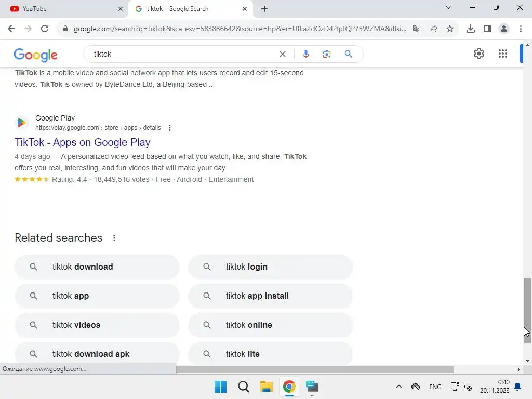Close the tiktok Google Search tab

(x=245, y=9)
